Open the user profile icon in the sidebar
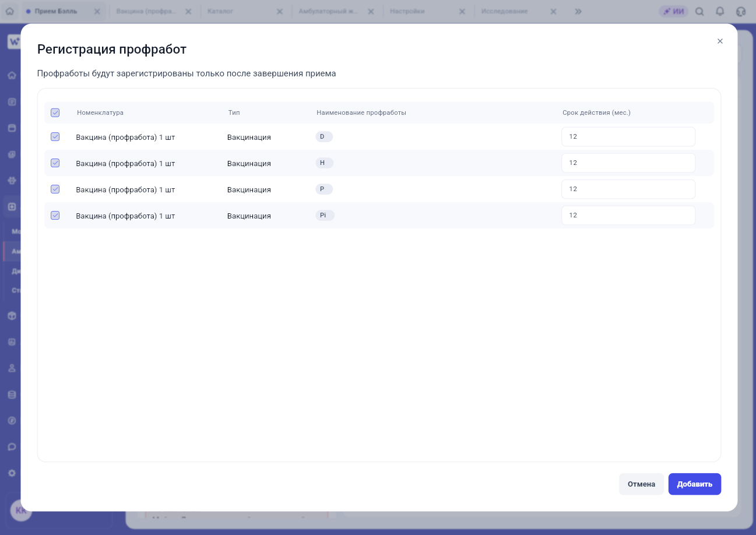This screenshot has height=535, width=756. click(x=12, y=368)
